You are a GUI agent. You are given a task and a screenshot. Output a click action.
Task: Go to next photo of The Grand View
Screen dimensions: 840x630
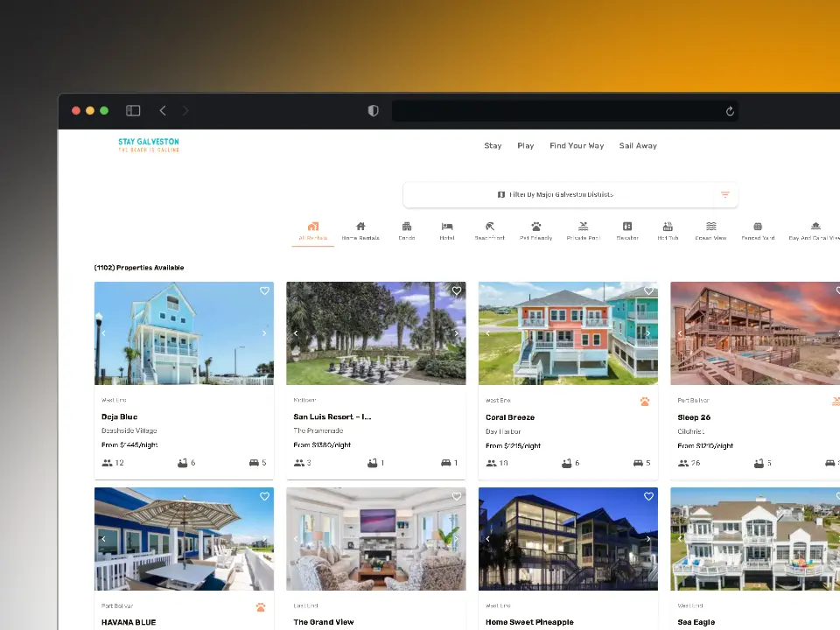coord(457,539)
